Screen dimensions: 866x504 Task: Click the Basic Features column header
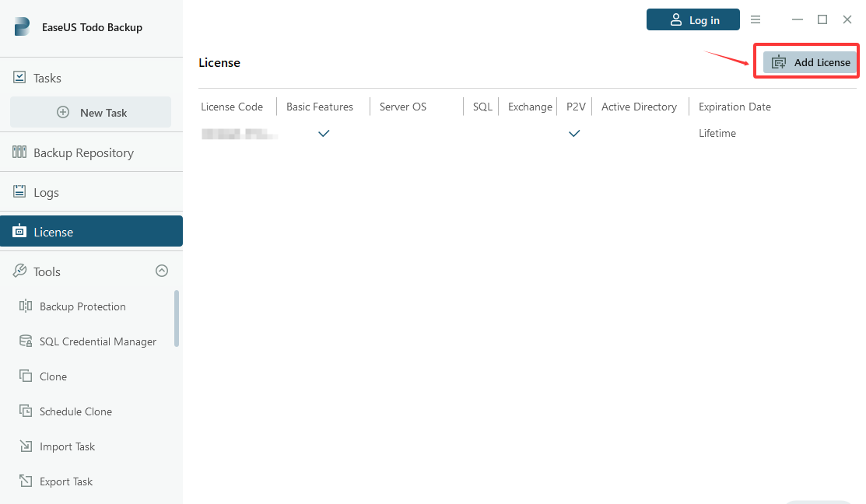320,107
